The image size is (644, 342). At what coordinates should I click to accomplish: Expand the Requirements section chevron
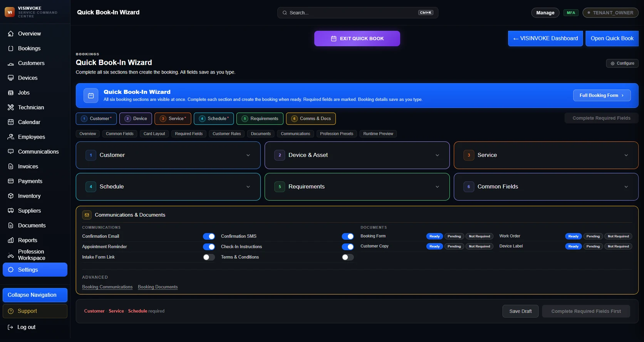437,187
